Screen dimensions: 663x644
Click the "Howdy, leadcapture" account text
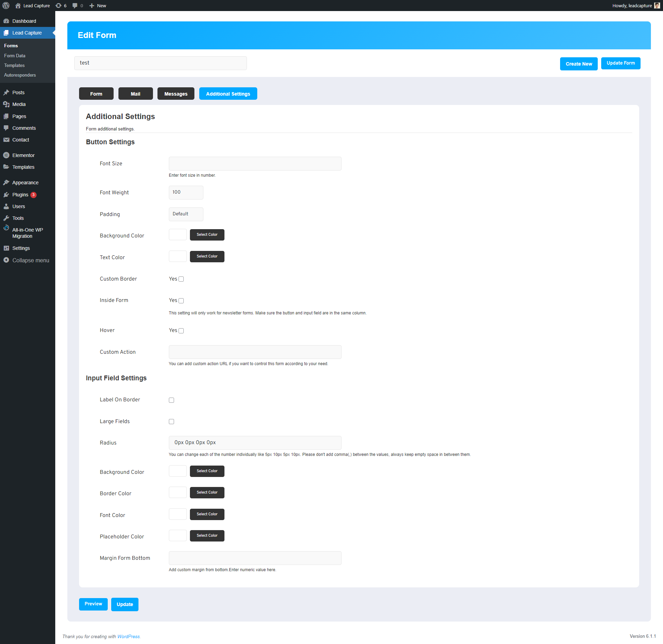click(632, 6)
